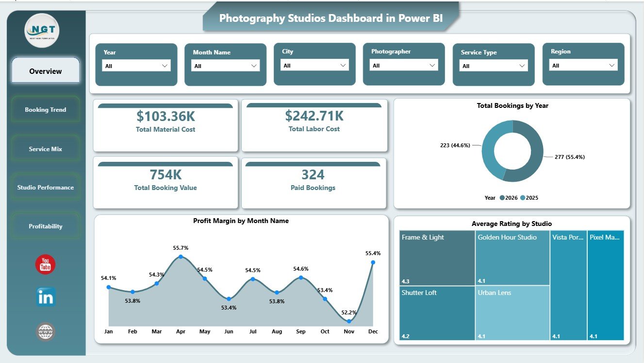Click the Photography Studios Dashboard title banner
Image resolution: width=644 pixels, height=363 pixels.
[x=331, y=18]
